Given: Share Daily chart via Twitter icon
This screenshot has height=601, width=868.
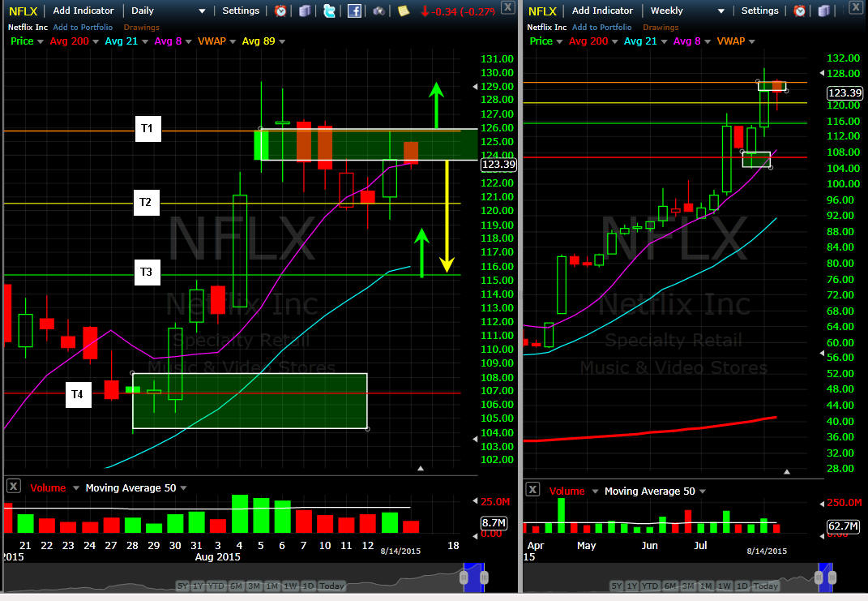Looking at the screenshot, I should coord(329,11).
